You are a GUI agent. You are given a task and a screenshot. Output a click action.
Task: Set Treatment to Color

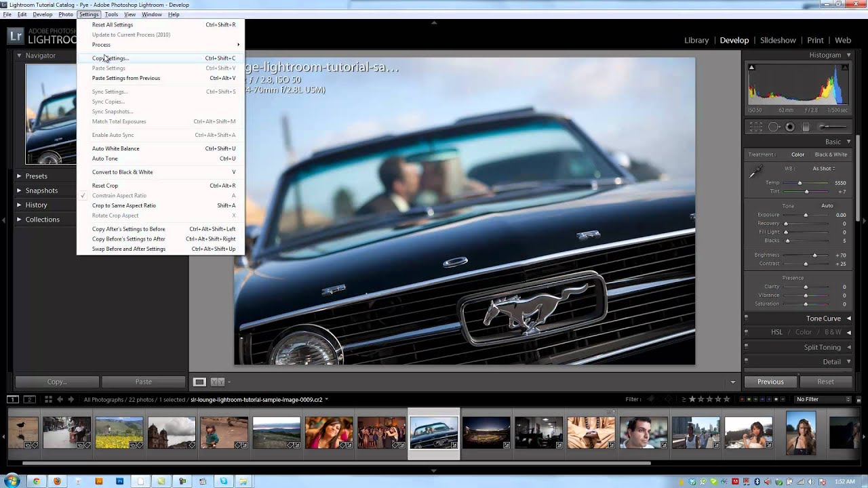coord(797,155)
